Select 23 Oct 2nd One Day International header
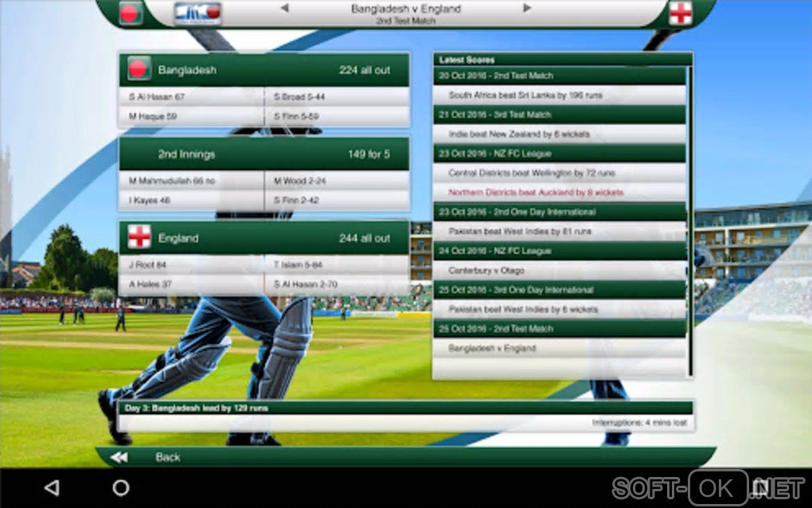Screen dimensions: 812x508 pos(560,212)
